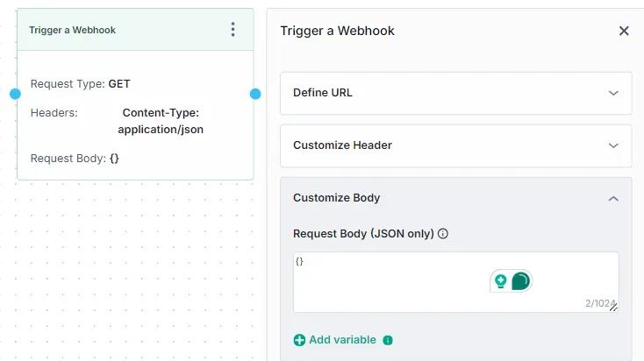644x361 pixels.
Task: Close the Trigger a Webhook side panel
Action: 624,31
